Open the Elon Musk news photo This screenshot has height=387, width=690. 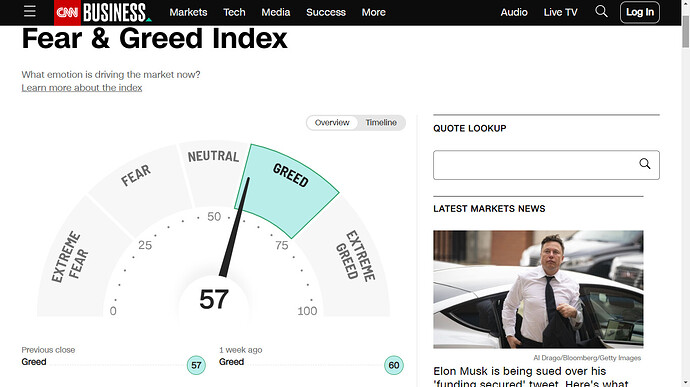(538, 289)
